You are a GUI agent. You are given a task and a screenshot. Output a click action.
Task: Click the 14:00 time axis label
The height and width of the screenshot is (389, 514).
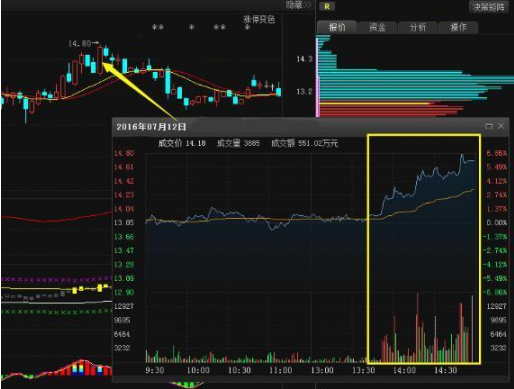[x=404, y=370]
